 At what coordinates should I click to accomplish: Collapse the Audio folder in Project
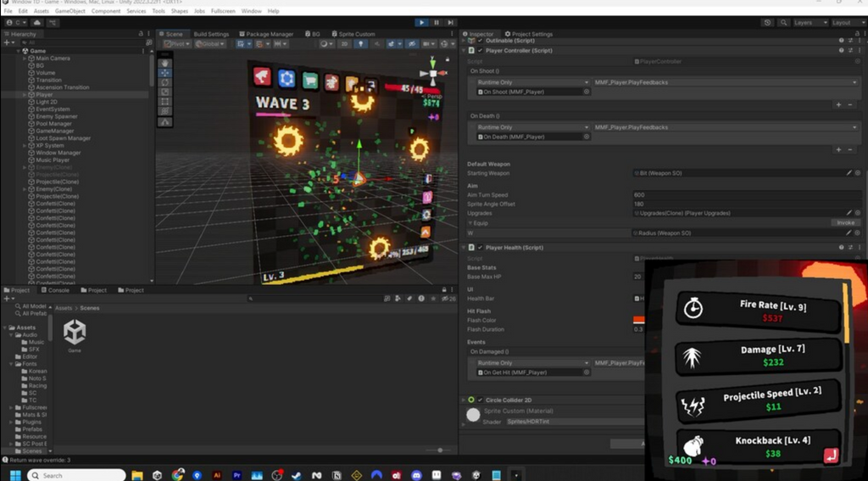pyautogui.click(x=11, y=335)
